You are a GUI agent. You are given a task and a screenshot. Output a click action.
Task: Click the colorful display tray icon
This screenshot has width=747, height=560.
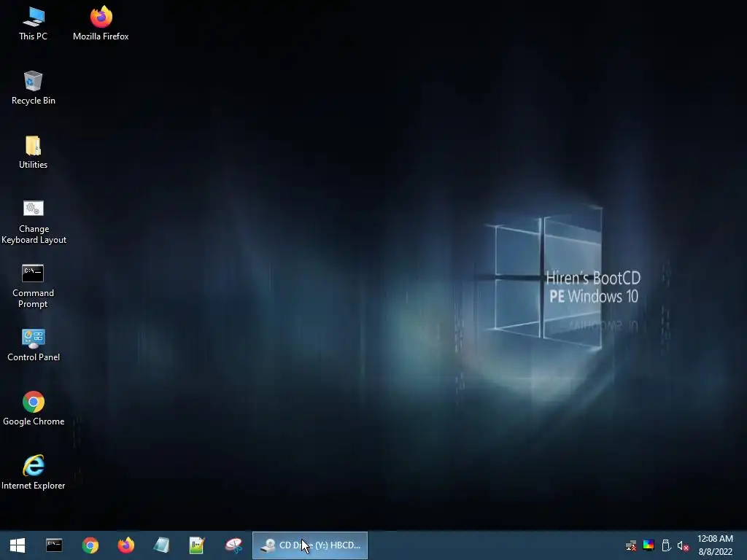click(649, 545)
